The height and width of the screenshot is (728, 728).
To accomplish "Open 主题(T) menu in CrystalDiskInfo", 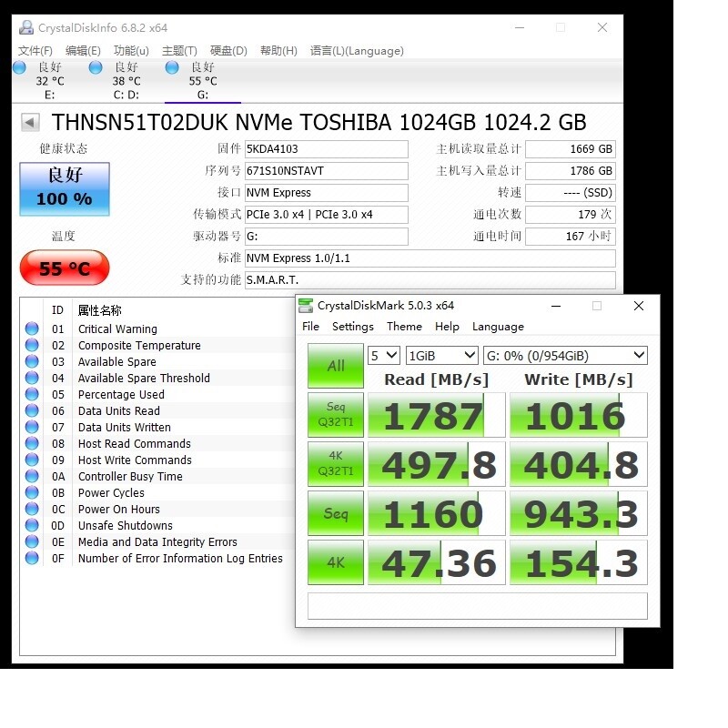I will click(x=179, y=51).
